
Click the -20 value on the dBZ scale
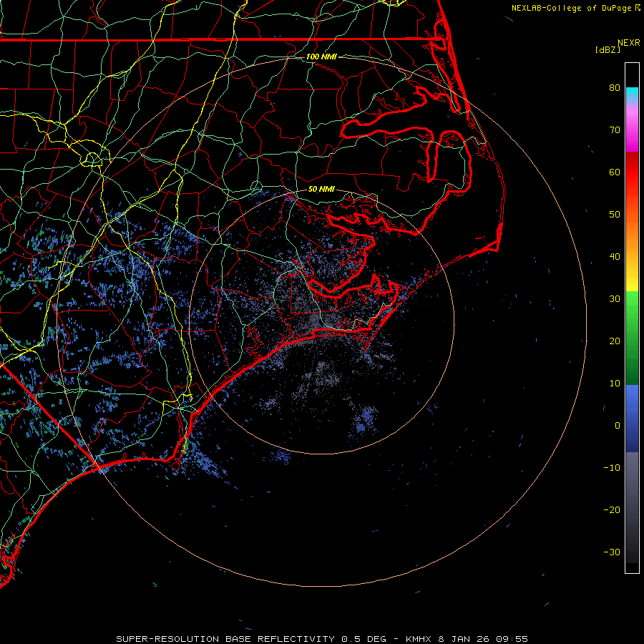[612, 509]
